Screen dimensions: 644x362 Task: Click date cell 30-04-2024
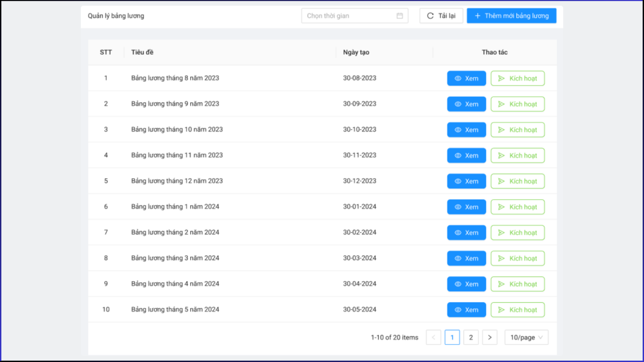click(x=360, y=284)
